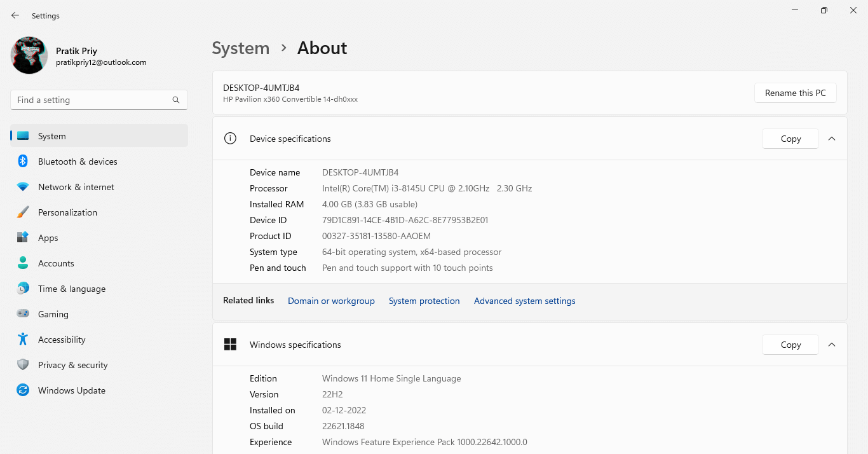The height and width of the screenshot is (454, 868).
Task: Click the Accounts person icon
Action: (x=23, y=263)
